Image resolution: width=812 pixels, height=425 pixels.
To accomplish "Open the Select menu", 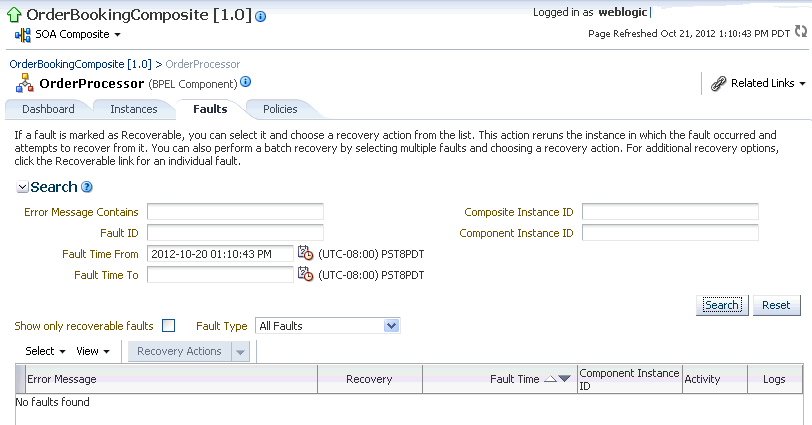I will click(45, 351).
